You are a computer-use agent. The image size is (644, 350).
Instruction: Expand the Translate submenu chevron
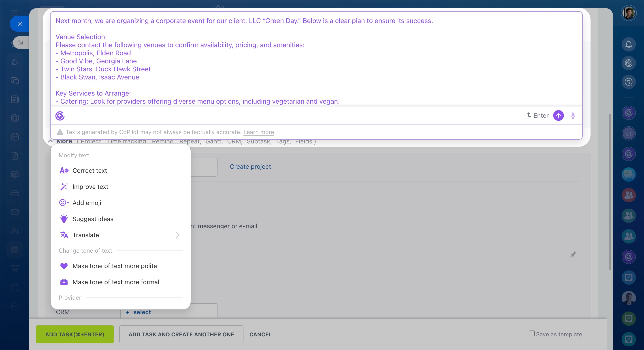pos(177,235)
